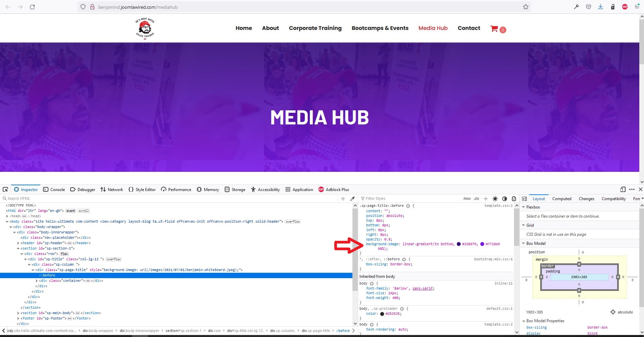Image resolution: width=644 pixels, height=337 pixels.
Task: Bookmark this page with the star icon
Action: (x=525, y=7)
